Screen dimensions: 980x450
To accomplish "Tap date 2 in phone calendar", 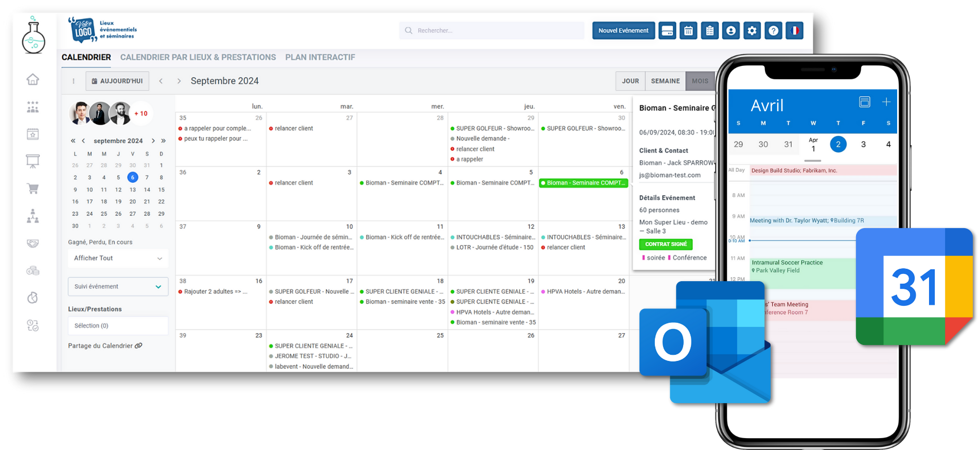I will pos(838,144).
